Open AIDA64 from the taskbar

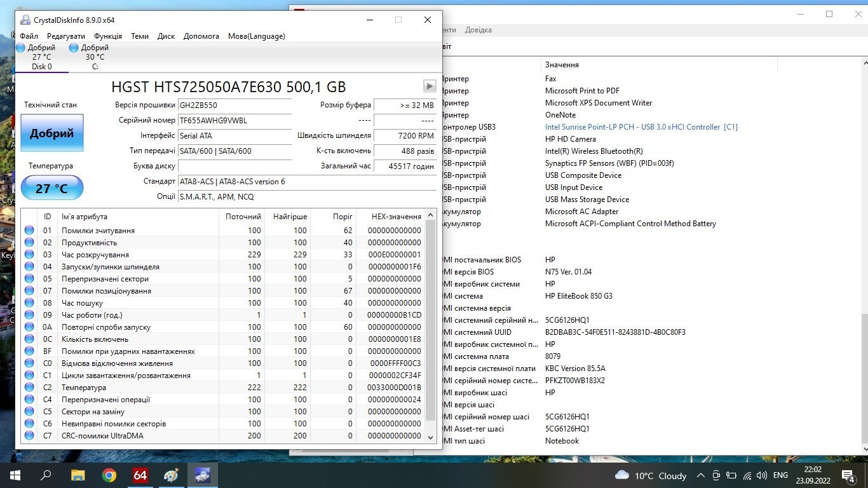coord(140,475)
